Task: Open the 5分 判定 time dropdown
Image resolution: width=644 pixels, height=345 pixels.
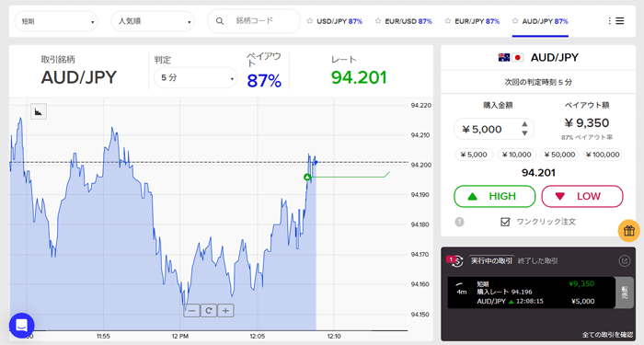Action: (x=195, y=77)
